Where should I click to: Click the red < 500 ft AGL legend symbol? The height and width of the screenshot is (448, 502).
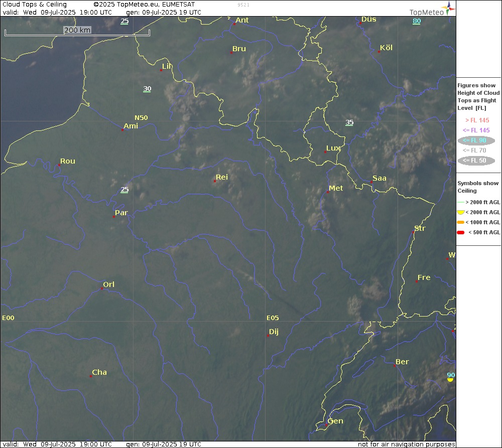pos(461,232)
